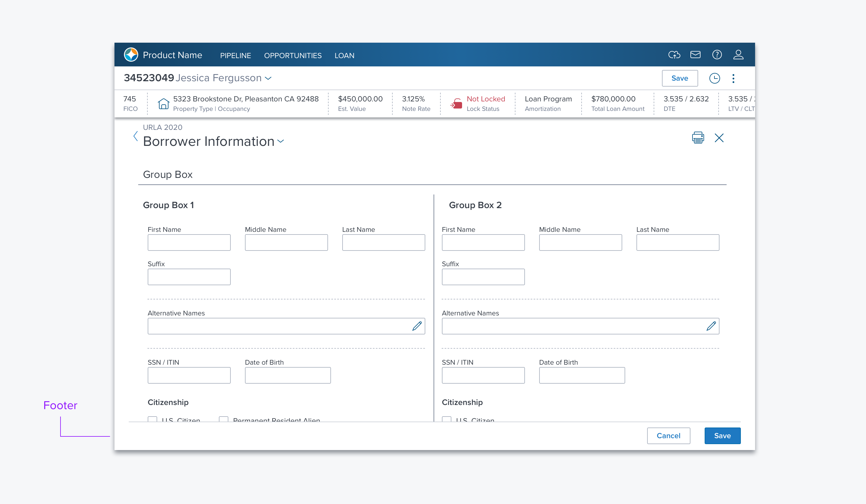The image size is (866, 504).
Task: Click the Group Box 1 heading
Action: click(x=168, y=205)
